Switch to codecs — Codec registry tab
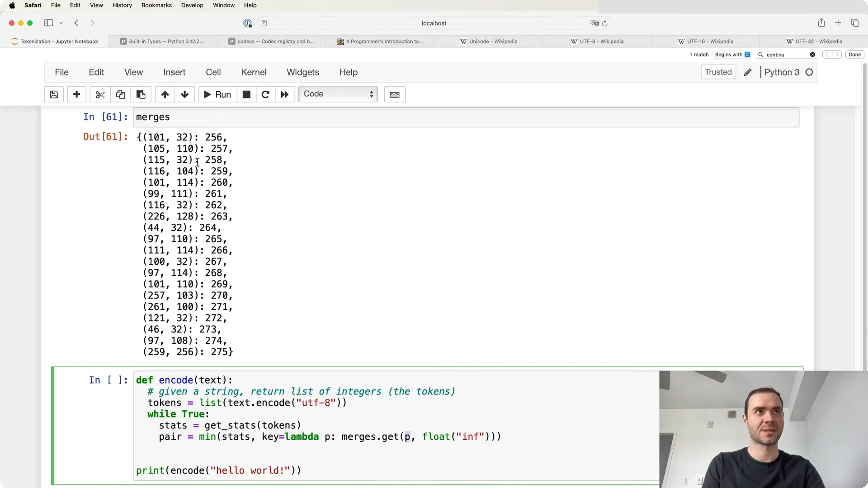This screenshot has width=868, height=488. (x=271, y=41)
